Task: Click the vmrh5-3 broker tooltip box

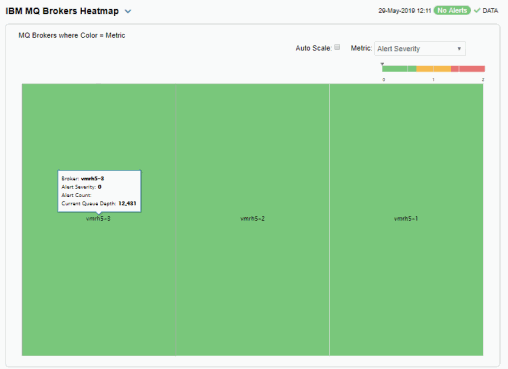Action: (99, 191)
